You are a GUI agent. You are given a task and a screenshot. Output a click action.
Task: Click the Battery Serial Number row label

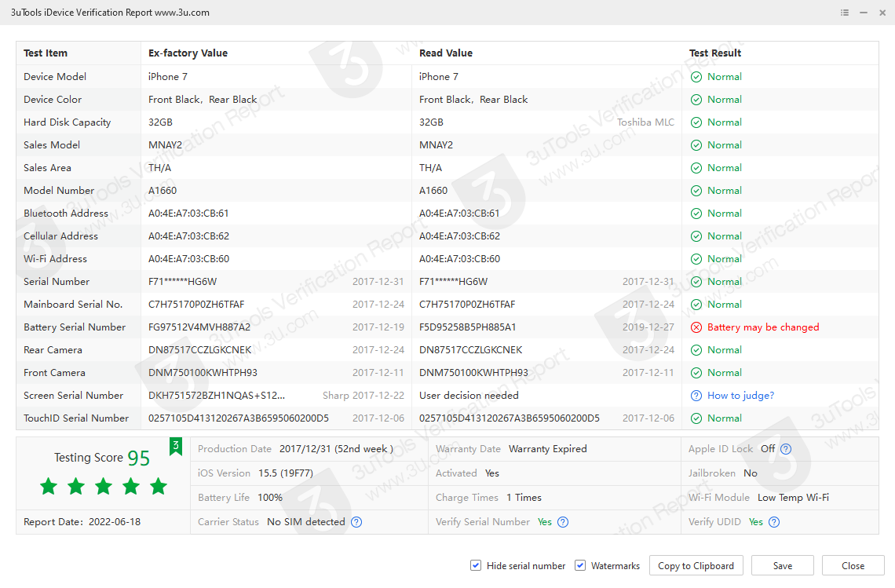pos(75,327)
